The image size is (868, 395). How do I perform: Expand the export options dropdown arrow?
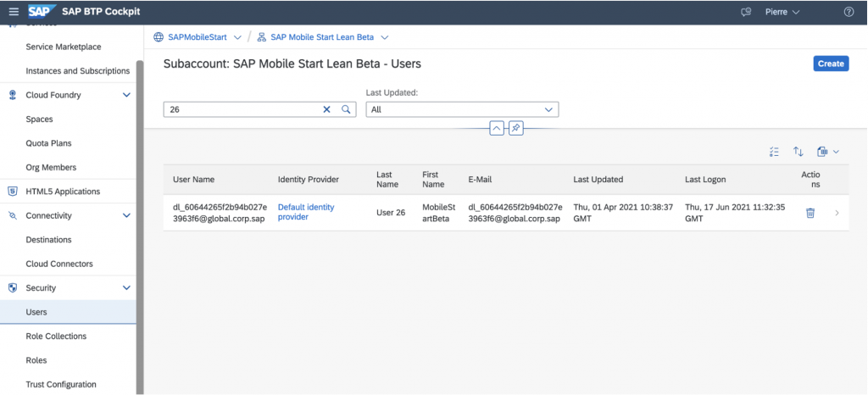(836, 152)
